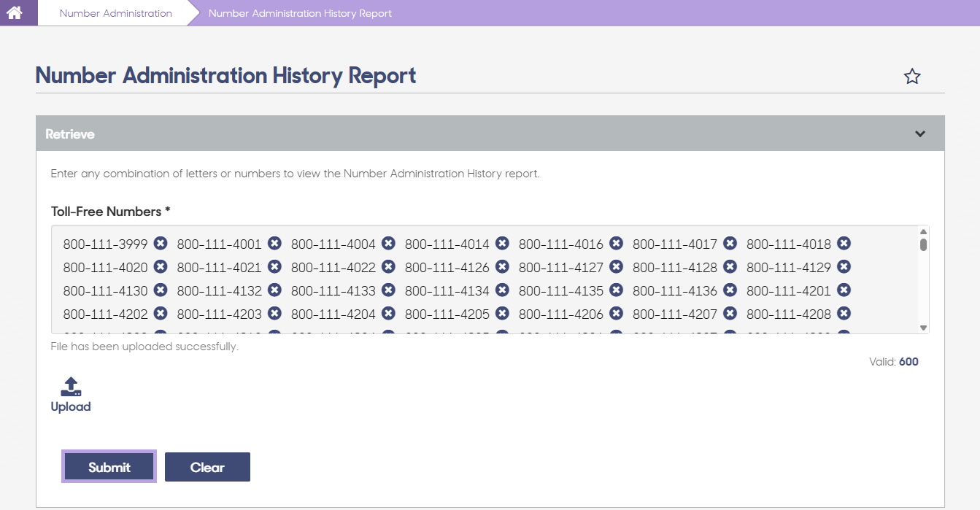Remove number 800-111-4130
980x510 pixels.
pos(161,290)
